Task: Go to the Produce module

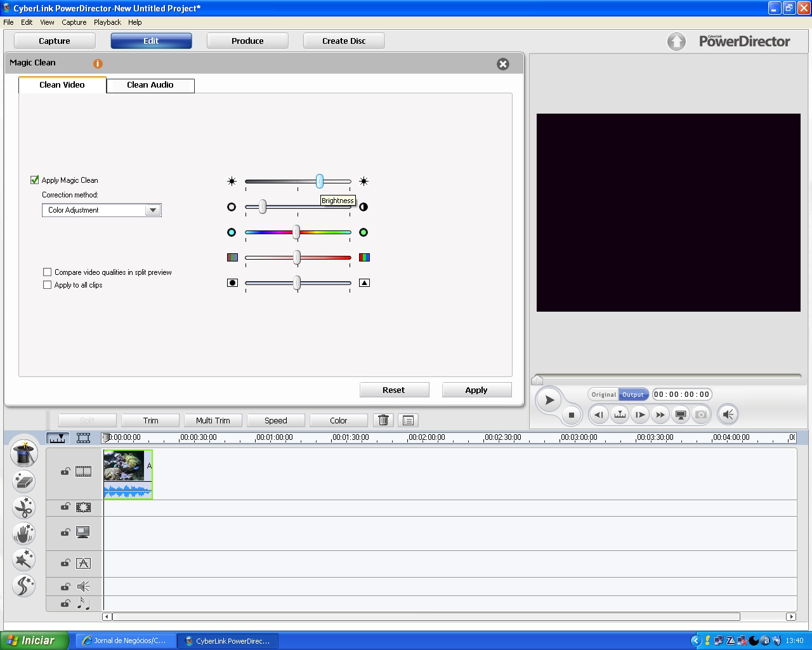Action: pos(247,41)
